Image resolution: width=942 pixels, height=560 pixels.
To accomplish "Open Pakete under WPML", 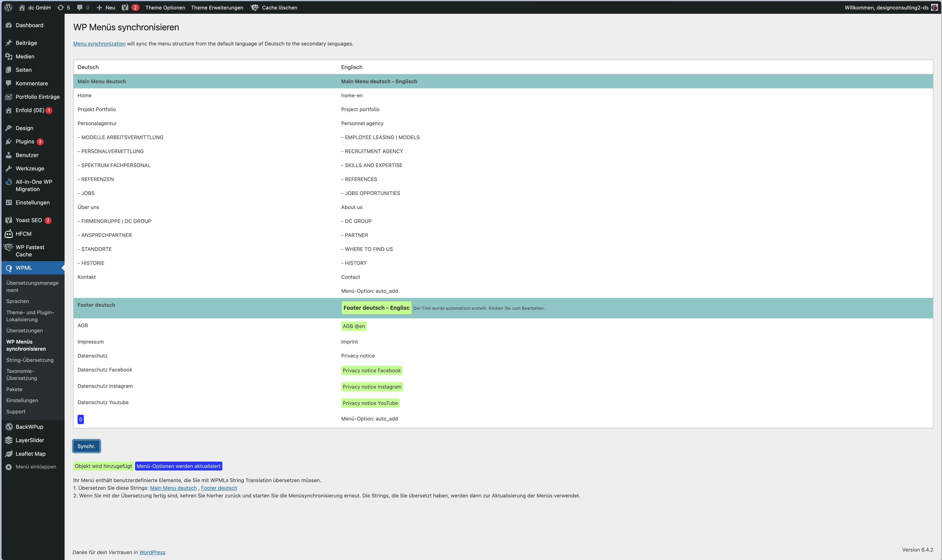I will point(14,389).
